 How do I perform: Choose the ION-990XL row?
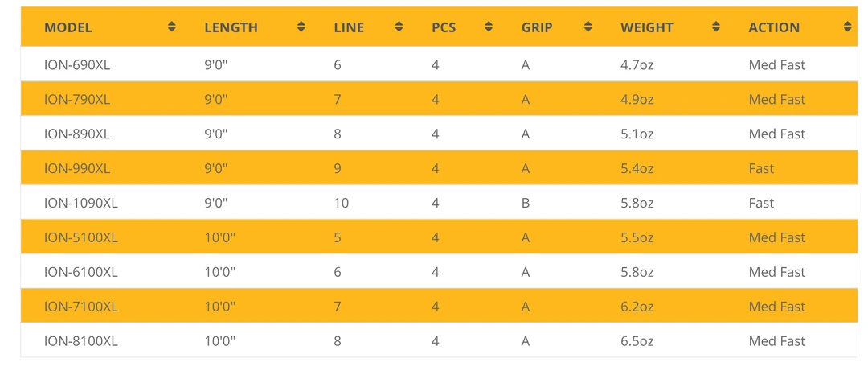(x=77, y=169)
